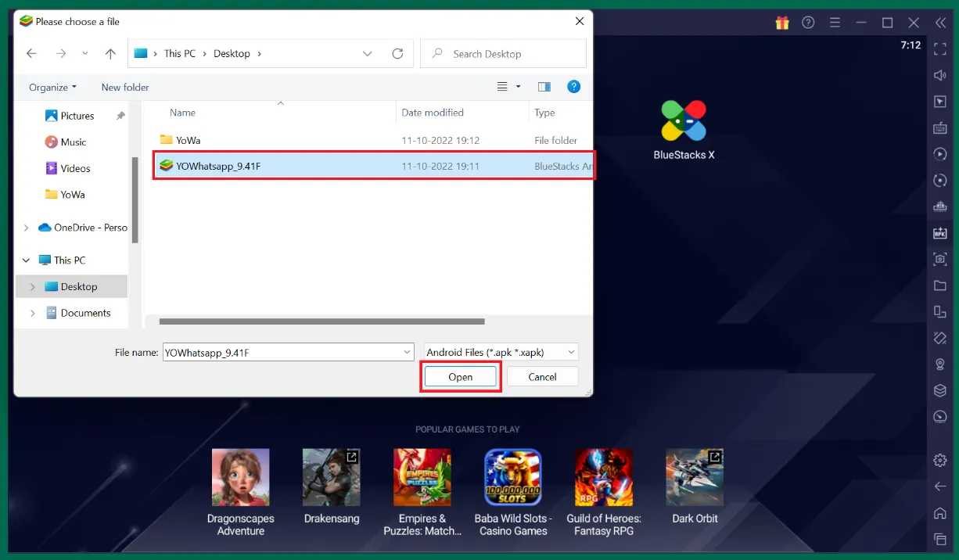Image resolution: width=959 pixels, height=560 pixels.
Task: Click the location pin icon in sidebar
Action: (x=940, y=364)
